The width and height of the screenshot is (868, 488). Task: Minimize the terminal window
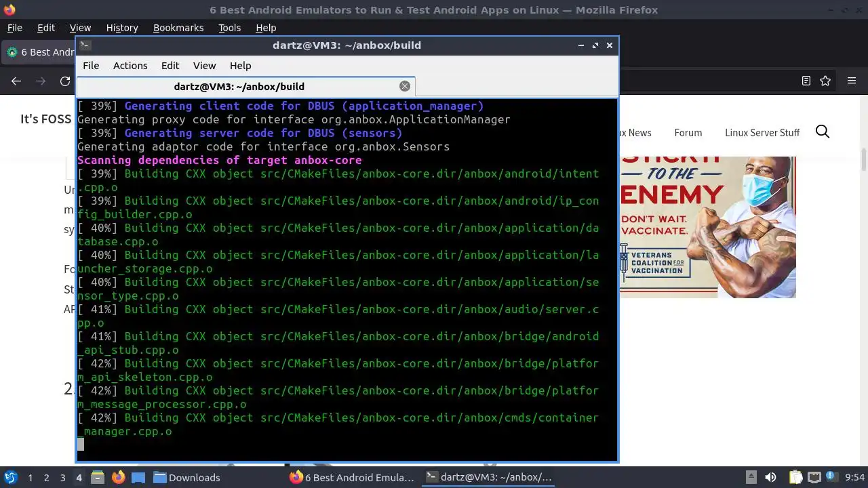(x=580, y=45)
